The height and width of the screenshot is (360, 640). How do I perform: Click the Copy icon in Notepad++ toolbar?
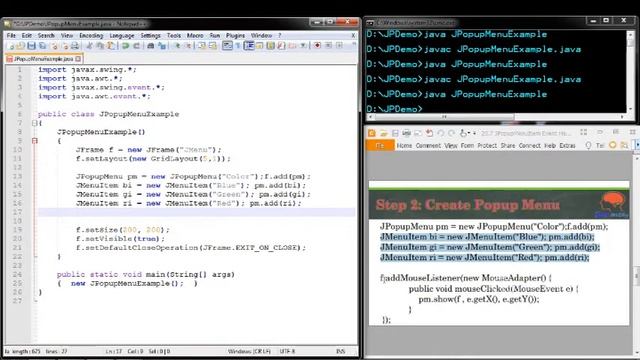[x=100, y=46]
